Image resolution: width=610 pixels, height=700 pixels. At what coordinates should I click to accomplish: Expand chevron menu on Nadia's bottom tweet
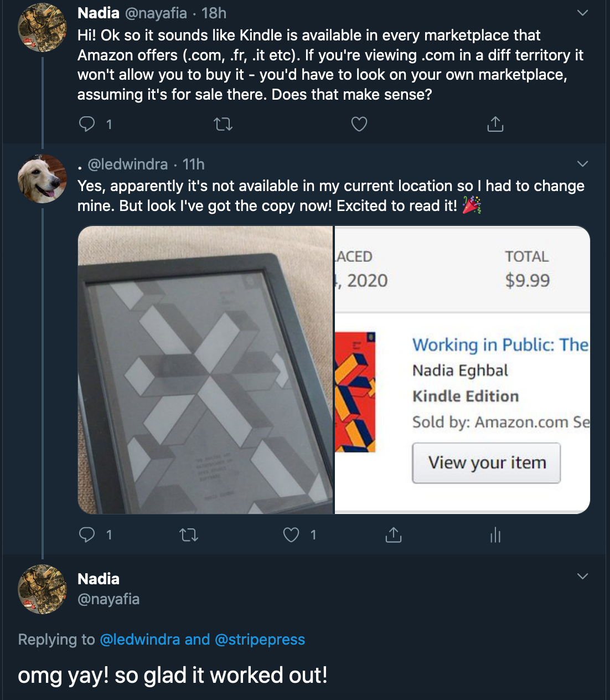pyautogui.click(x=582, y=577)
